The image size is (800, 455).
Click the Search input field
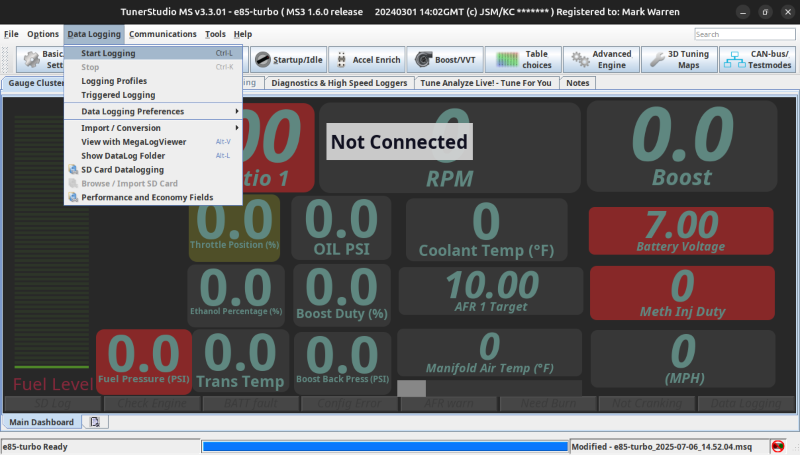pyautogui.click(x=745, y=34)
